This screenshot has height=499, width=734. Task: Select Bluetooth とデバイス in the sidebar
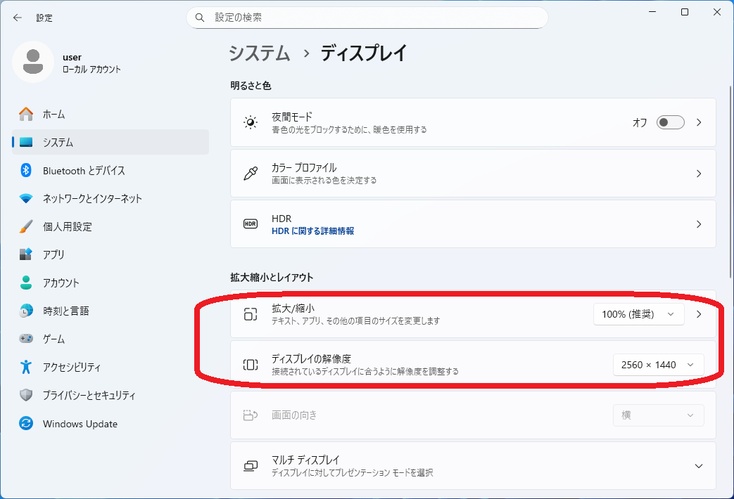pyautogui.click(x=83, y=170)
